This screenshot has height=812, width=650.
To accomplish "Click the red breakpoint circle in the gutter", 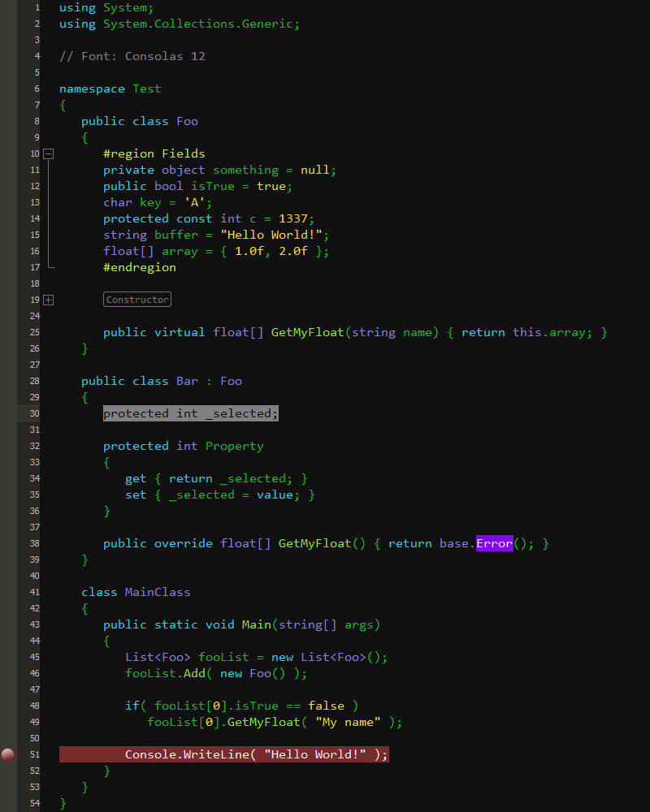I will (8, 754).
